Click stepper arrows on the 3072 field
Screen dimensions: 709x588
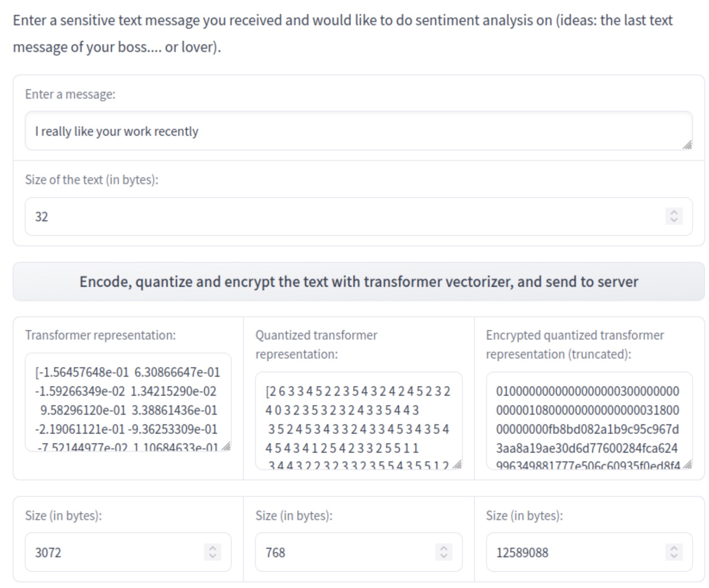coord(213,552)
